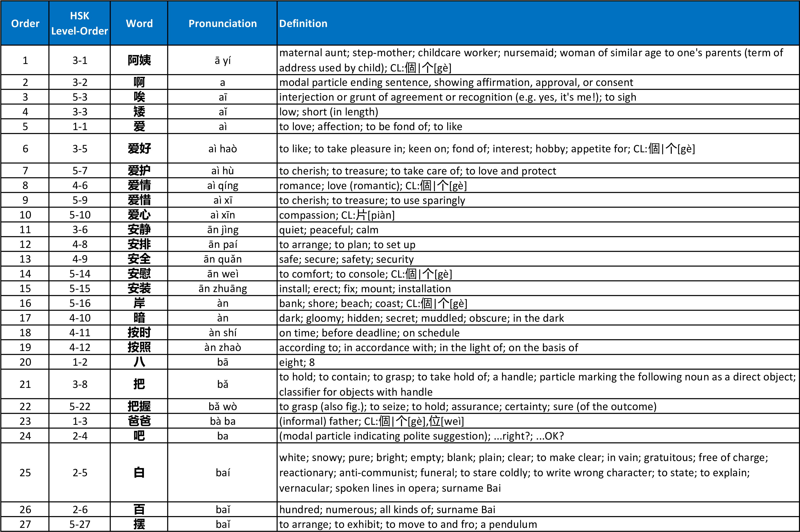Click the Pronunciation column header
Screen dimensions: 800x532
[222, 23]
